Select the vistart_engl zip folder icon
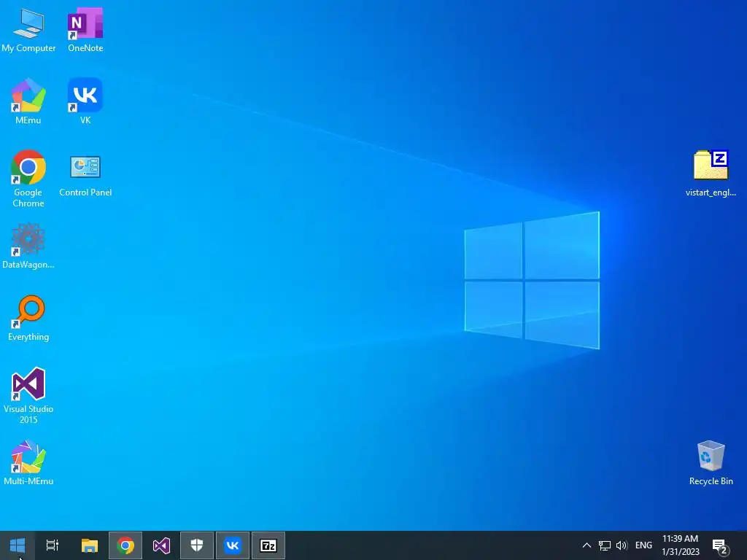 pos(711,174)
